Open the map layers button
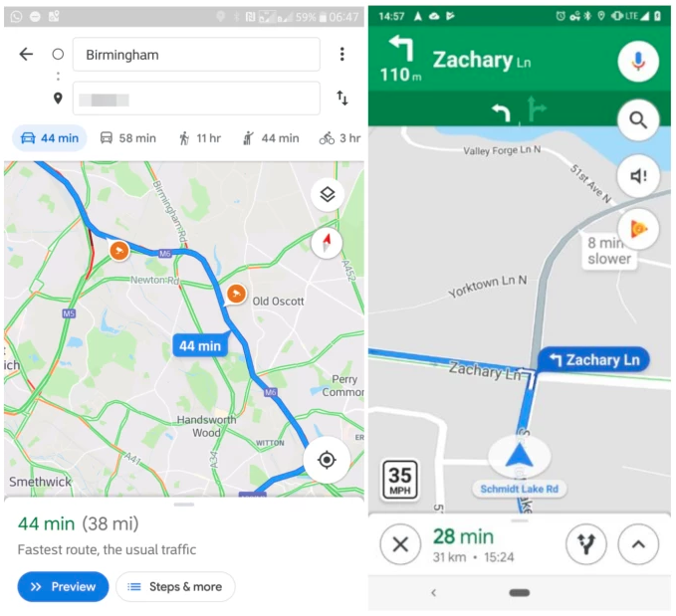 [328, 194]
